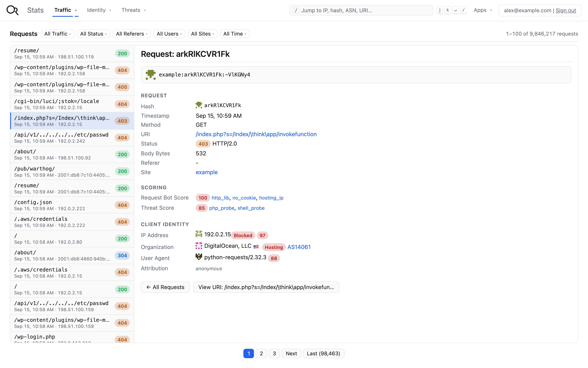Open the All Status filter dropdown
The image size is (588, 368).
click(x=93, y=34)
